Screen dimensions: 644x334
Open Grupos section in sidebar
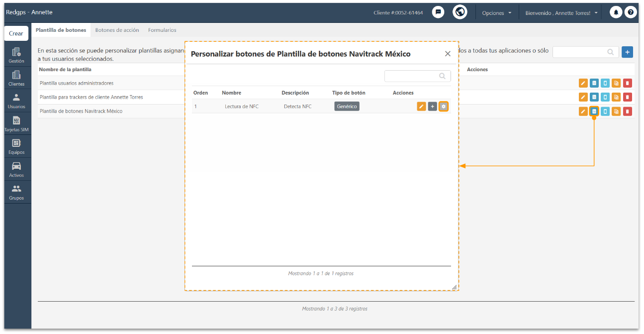click(x=16, y=192)
